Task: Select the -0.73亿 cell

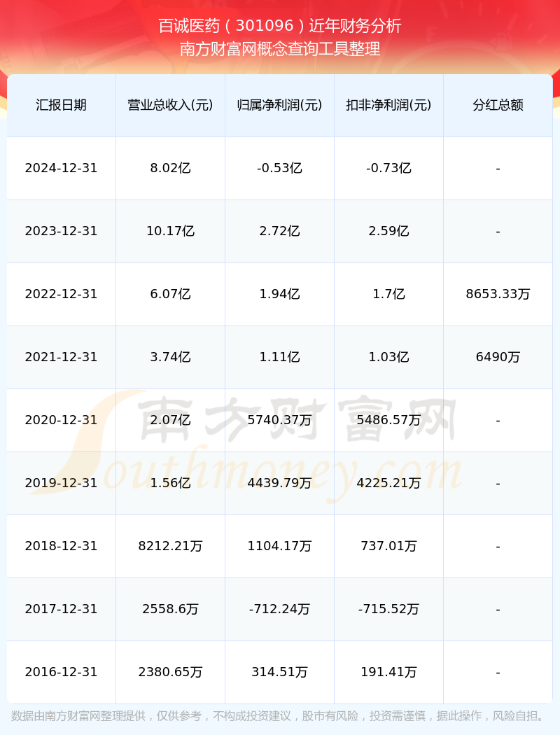Action: (x=389, y=168)
